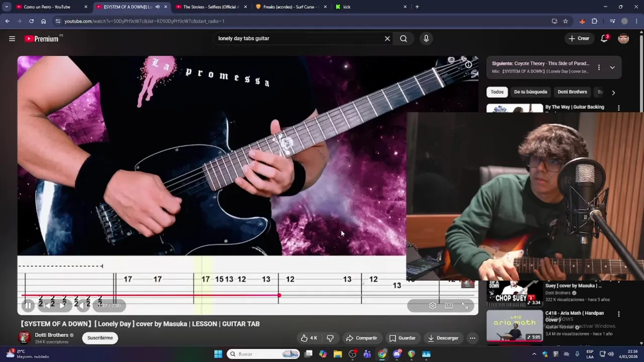644x362 pixels.
Task: Open weather widget showing 21°C
Action: point(28,354)
